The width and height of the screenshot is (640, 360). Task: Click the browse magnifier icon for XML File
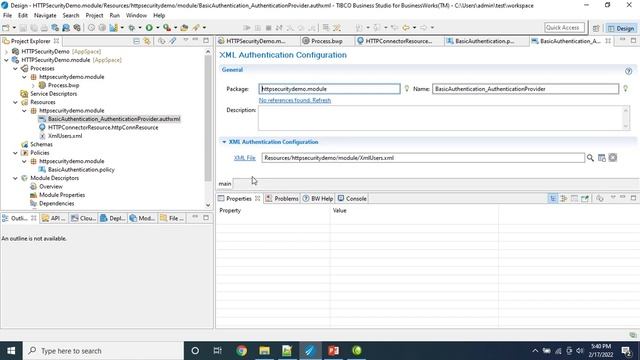(x=590, y=158)
